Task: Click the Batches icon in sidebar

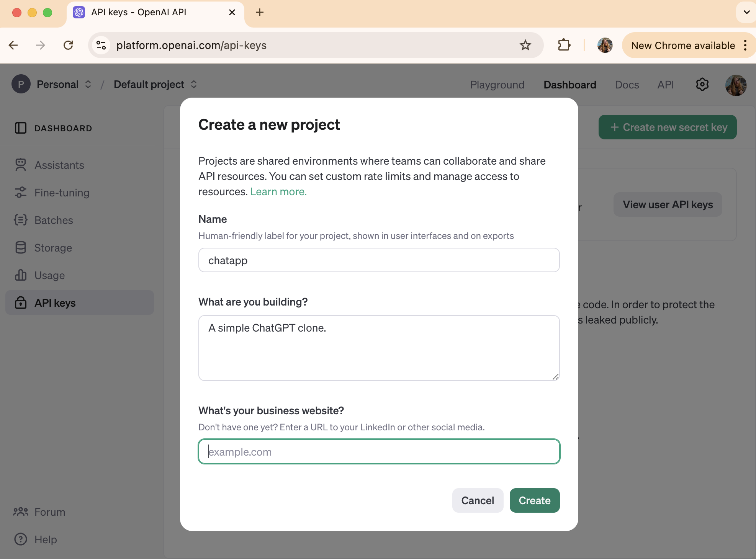Action: [x=21, y=220]
